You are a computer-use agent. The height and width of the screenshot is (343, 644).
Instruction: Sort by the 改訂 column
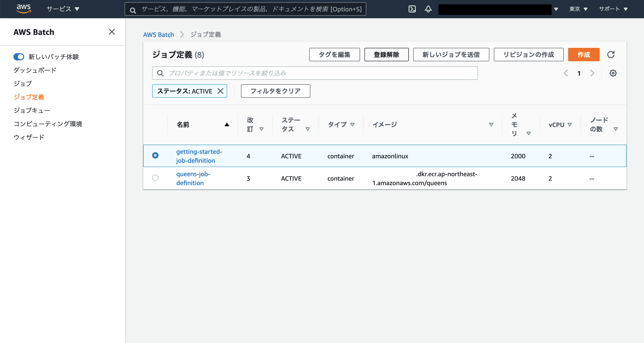point(261,129)
